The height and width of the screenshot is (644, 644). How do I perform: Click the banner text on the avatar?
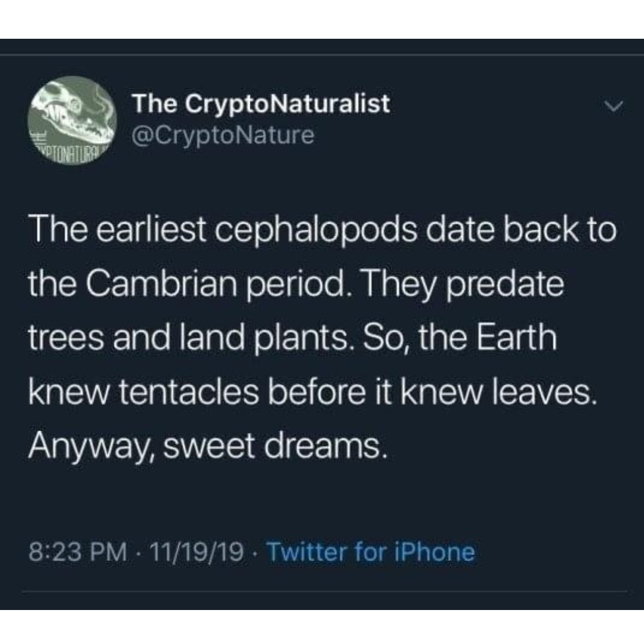tap(72, 151)
